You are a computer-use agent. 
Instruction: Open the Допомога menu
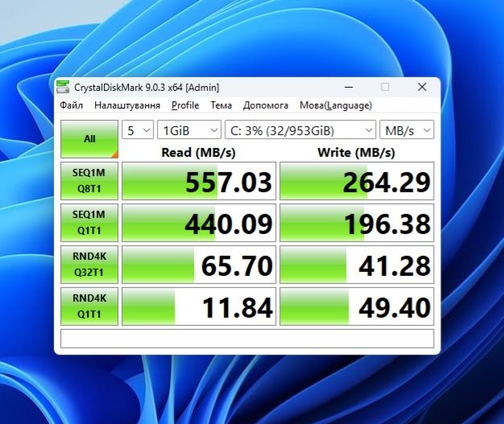tap(266, 105)
